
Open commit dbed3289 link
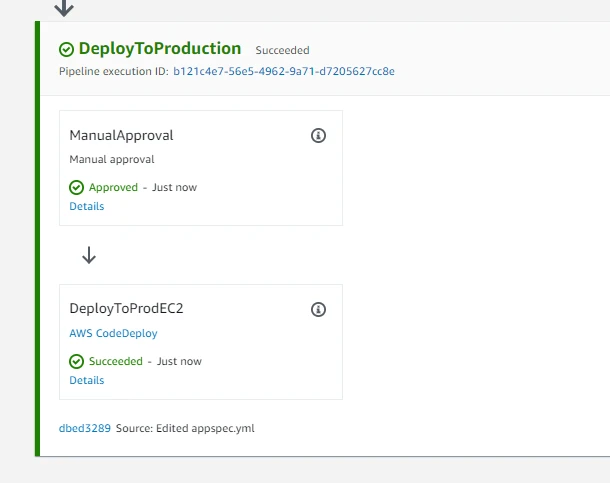pos(85,428)
